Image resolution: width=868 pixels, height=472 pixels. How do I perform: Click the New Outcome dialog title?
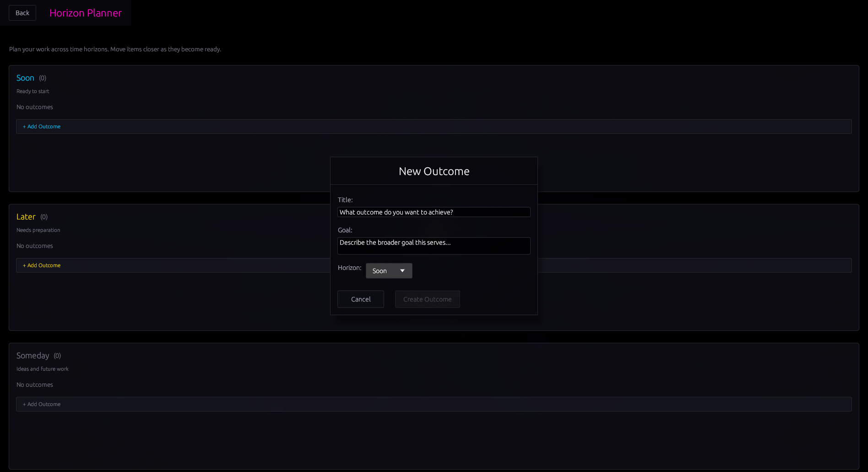point(434,170)
